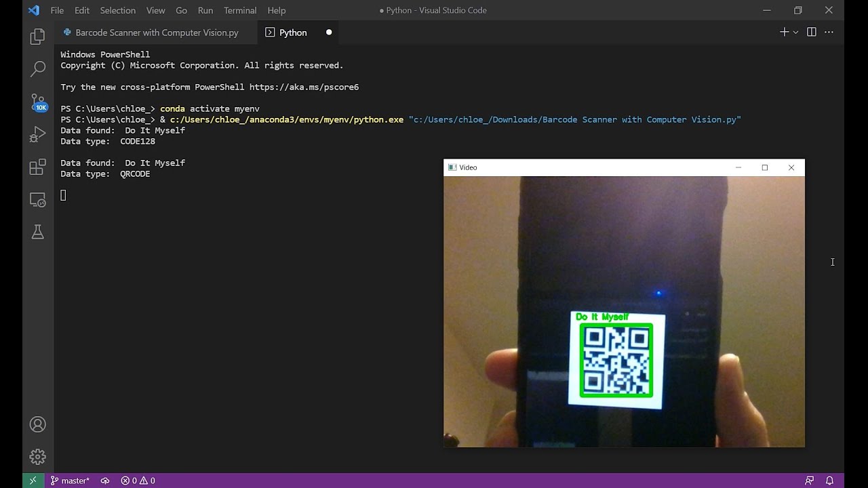Open the Run and Debug view
The height and width of the screenshot is (488, 868).
pyautogui.click(x=38, y=134)
